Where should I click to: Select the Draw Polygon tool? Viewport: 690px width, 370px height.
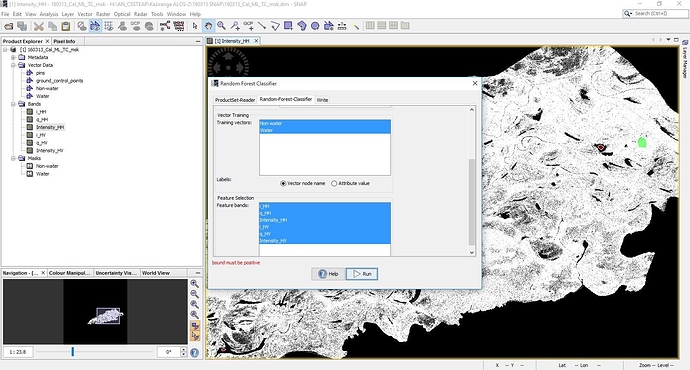302,26
